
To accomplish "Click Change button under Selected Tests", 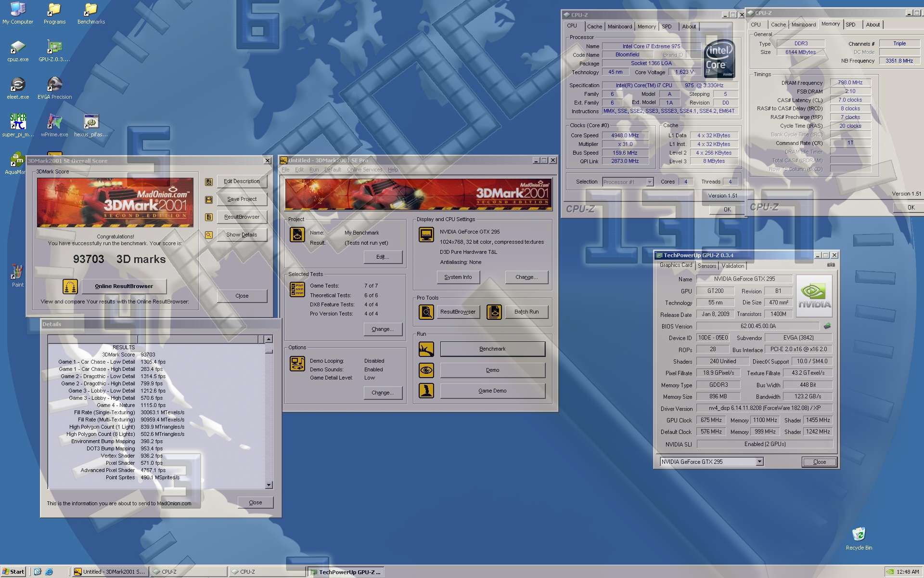I will 383,329.
